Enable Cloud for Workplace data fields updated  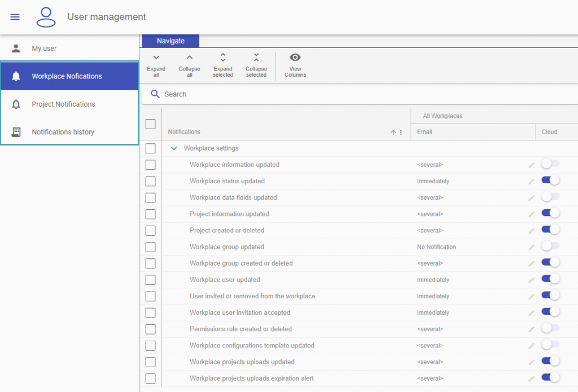point(550,196)
